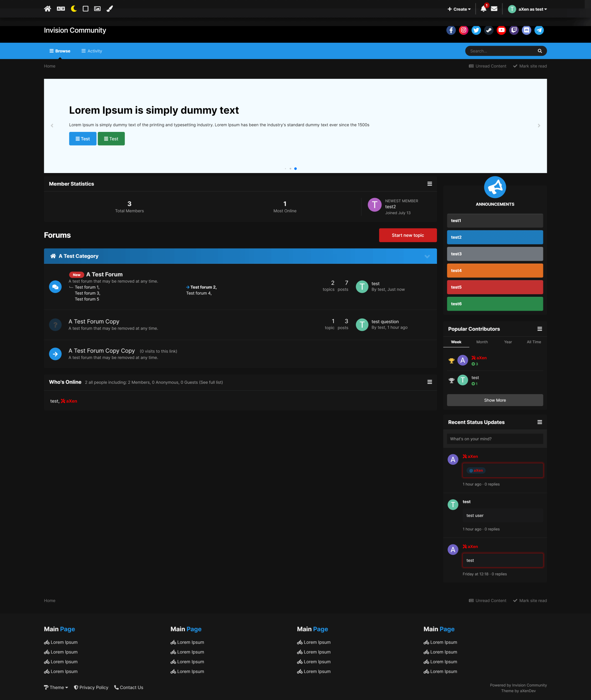The image size is (591, 700).
Task: Click the language translate icon
Action: tap(61, 9)
